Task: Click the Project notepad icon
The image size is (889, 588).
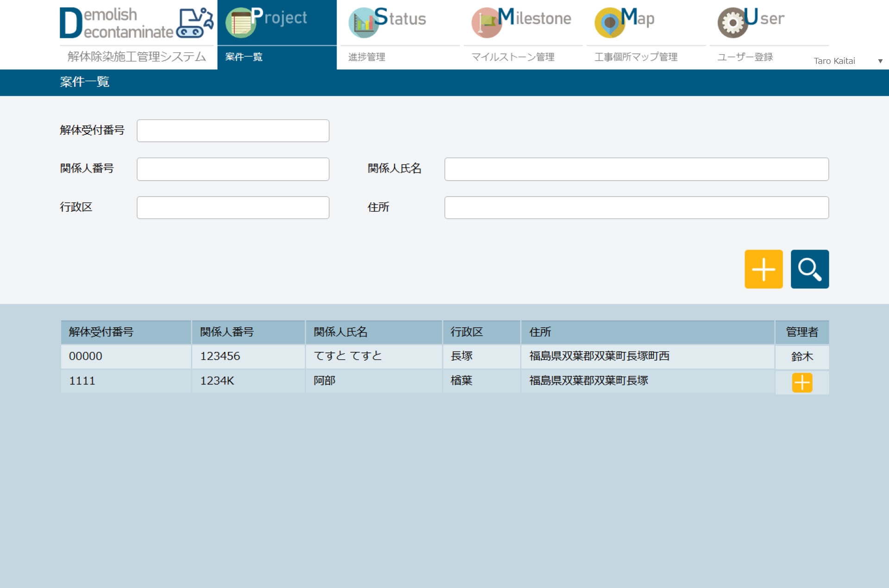Action: point(240,23)
